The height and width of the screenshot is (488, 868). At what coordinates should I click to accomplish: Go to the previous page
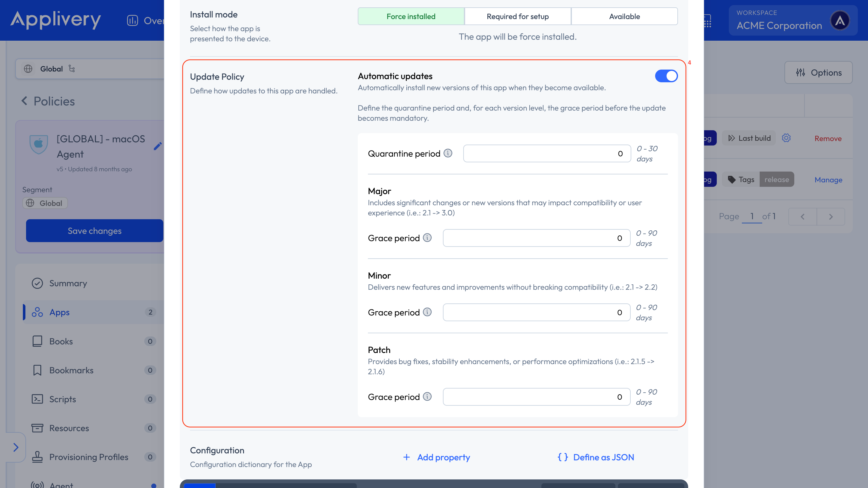pos(803,217)
